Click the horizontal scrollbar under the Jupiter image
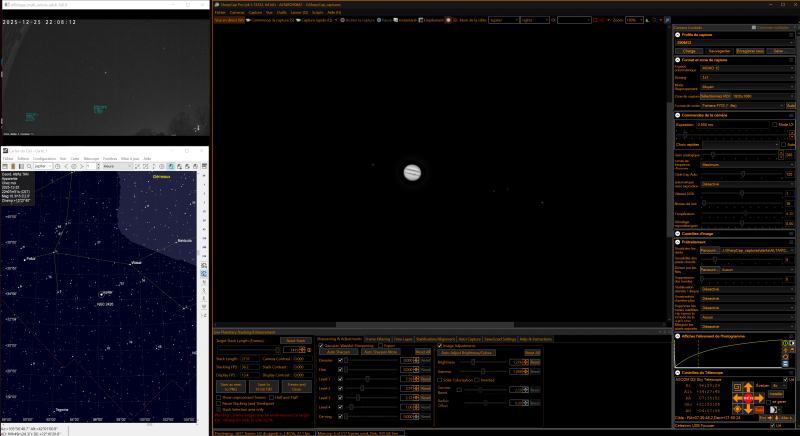This screenshot has height=436, width=800. [424, 325]
